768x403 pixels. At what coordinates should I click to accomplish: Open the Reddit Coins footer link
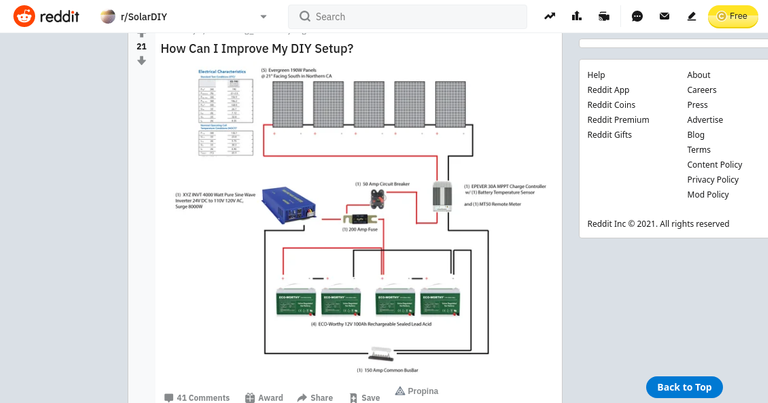click(611, 105)
